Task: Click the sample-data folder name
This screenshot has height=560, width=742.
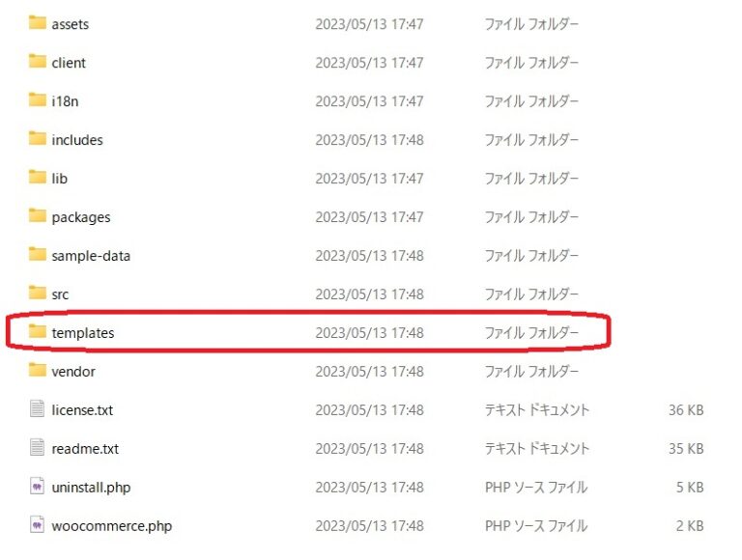Action: [x=91, y=256]
